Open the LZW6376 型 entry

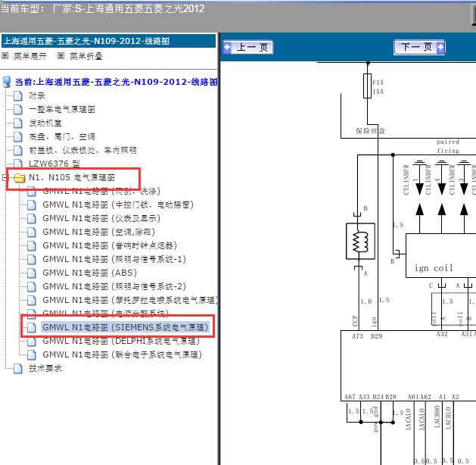pyautogui.click(x=54, y=164)
